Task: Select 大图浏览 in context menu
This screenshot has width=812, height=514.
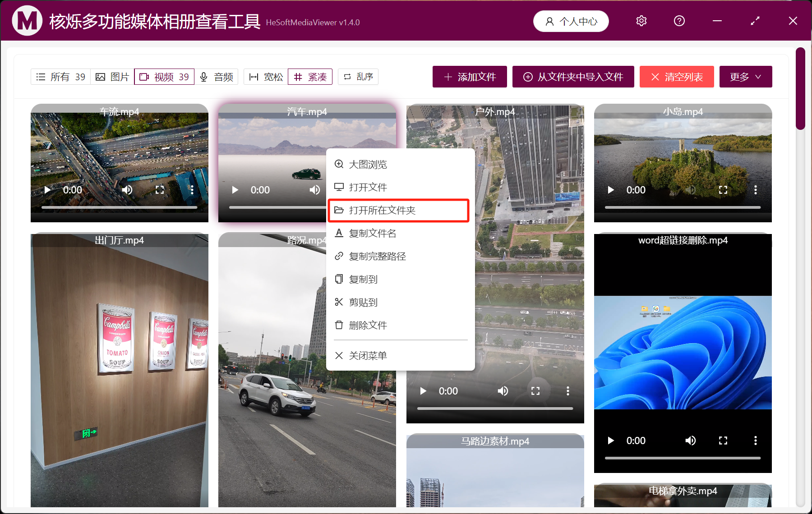Action: [367, 164]
